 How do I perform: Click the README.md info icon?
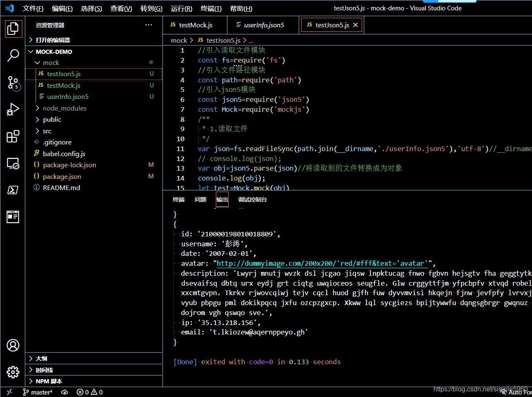(36, 188)
